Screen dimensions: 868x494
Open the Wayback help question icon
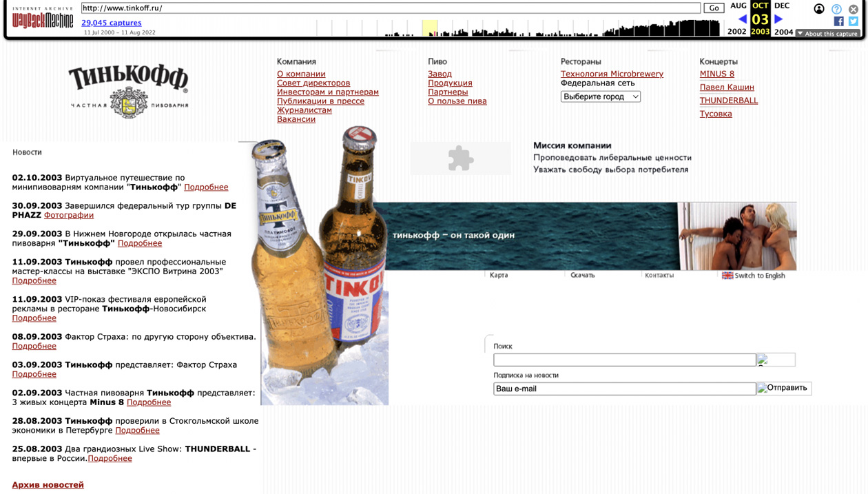click(x=836, y=9)
